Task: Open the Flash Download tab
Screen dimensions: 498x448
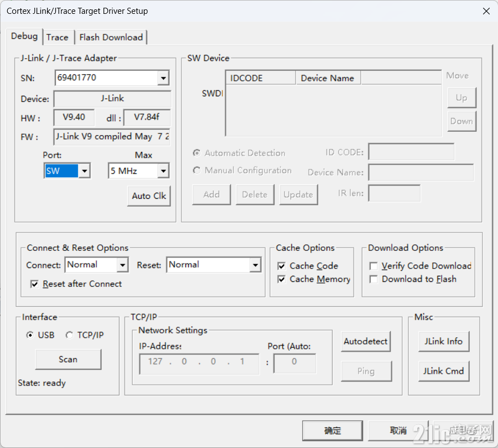Action: click(111, 37)
